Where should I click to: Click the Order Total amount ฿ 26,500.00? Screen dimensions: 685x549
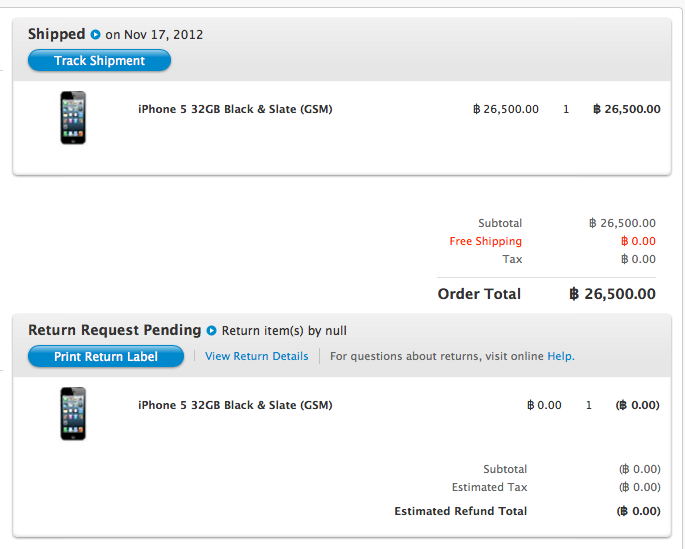click(x=612, y=294)
